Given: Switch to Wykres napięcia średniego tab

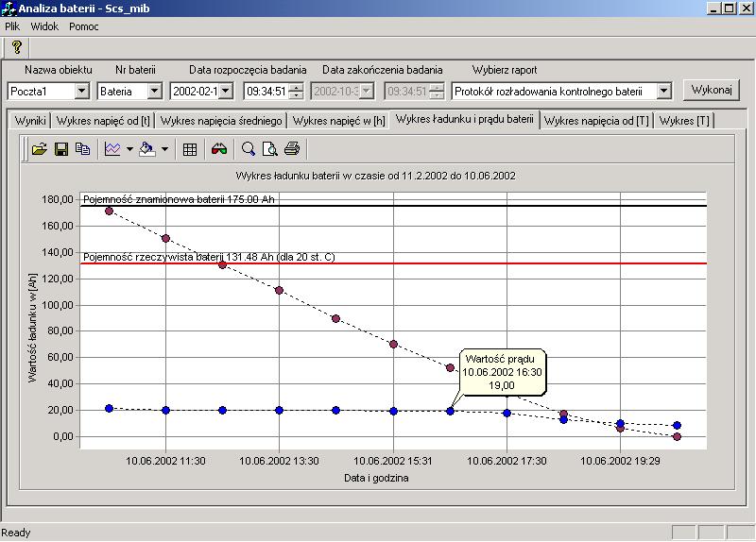Looking at the screenshot, I should pyautogui.click(x=221, y=121).
